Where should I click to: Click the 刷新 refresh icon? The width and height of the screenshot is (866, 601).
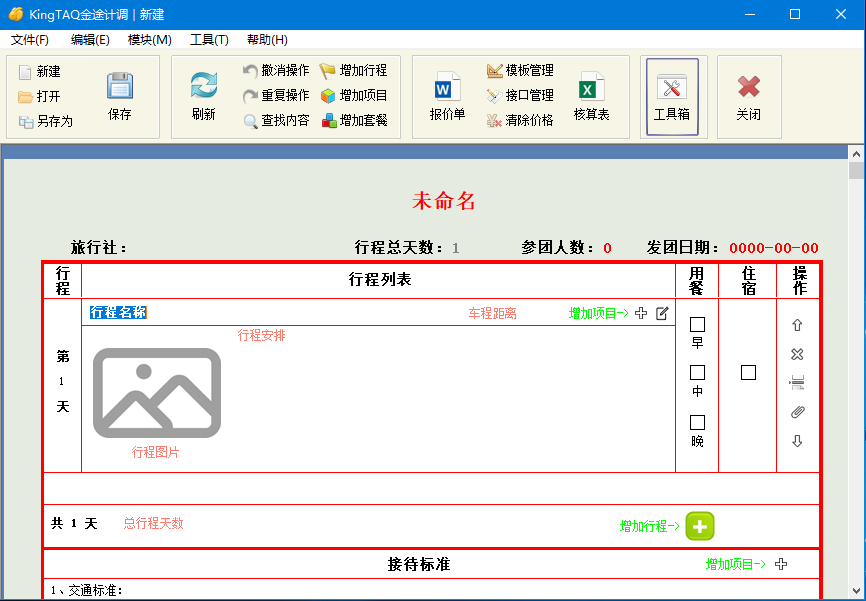click(x=205, y=88)
